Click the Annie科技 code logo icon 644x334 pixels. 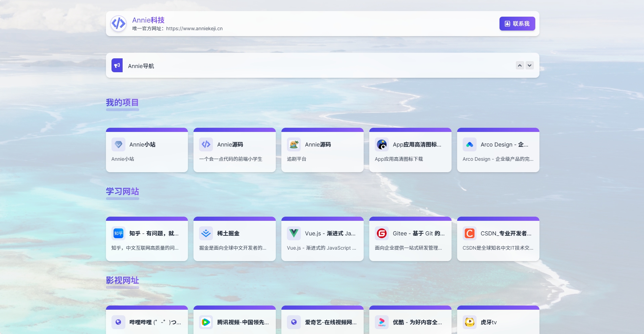[118, 24]
